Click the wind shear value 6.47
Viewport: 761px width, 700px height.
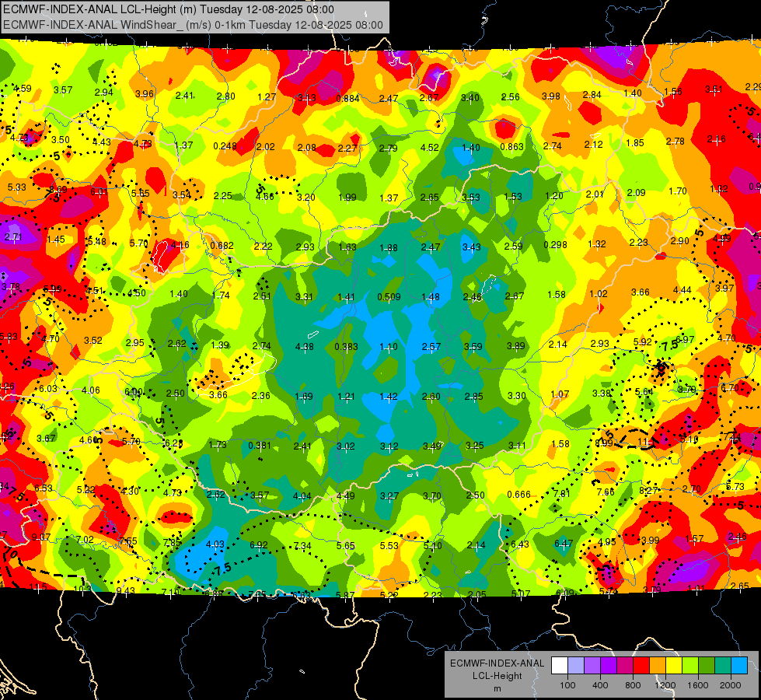tap(564, 543)
